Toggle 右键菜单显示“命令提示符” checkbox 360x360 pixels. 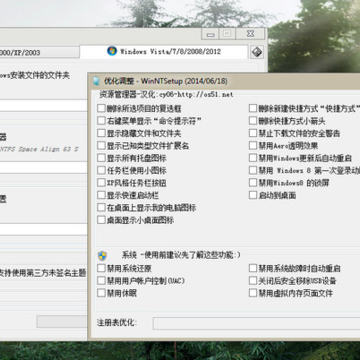[x=101, y=121]
